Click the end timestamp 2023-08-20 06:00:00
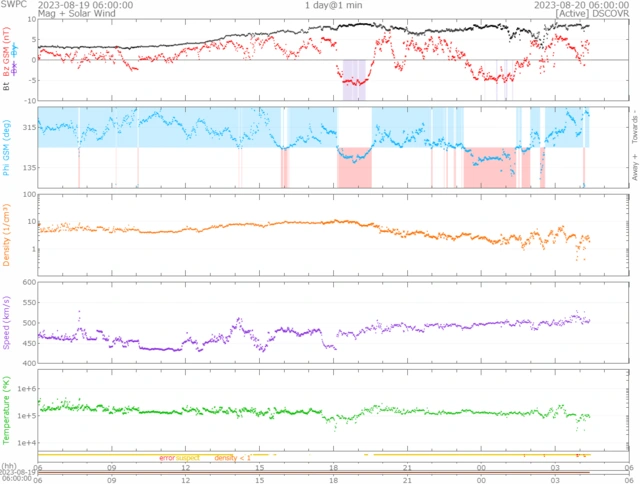Image resolution: width=640 pixels, height=484 pixels. 582,5
